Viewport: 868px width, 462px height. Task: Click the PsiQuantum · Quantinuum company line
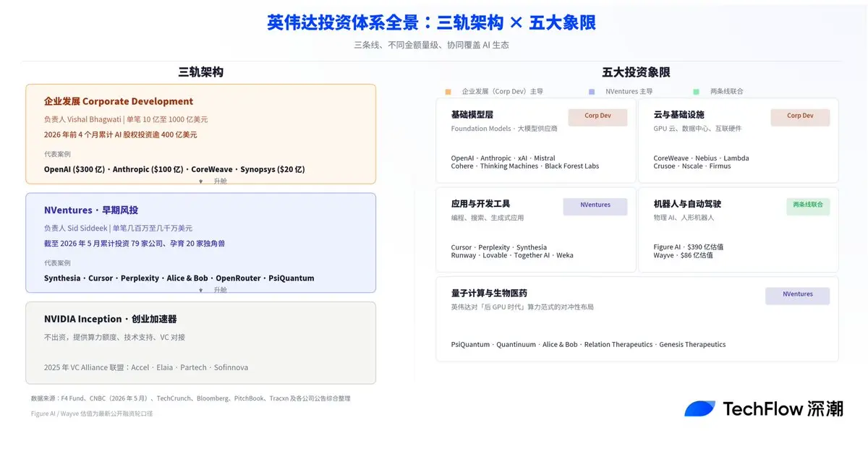pyautogui.click(x=588, y=345)
